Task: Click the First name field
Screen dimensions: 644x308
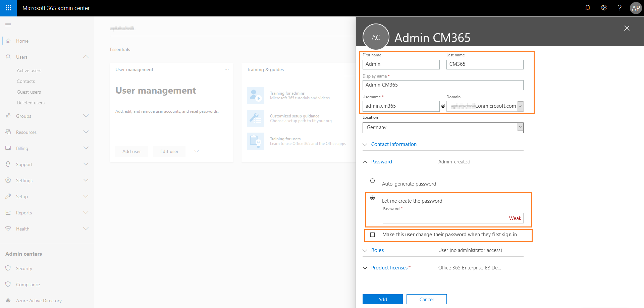Action: [401, 64]
